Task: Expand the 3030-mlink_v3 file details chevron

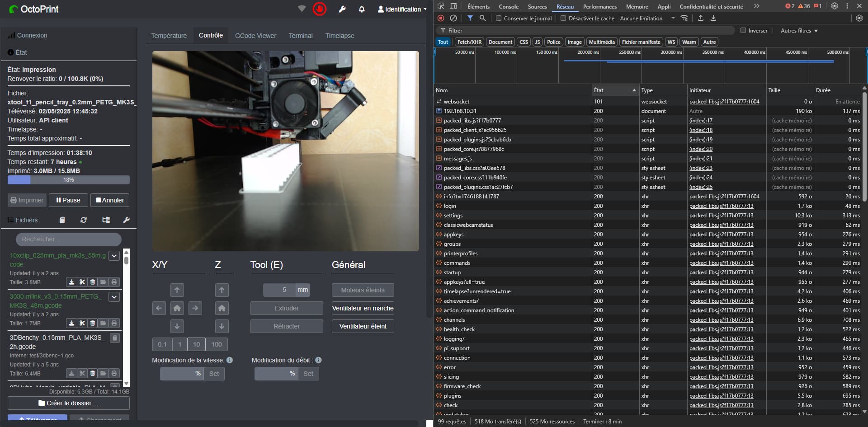Action: point(114,297)
